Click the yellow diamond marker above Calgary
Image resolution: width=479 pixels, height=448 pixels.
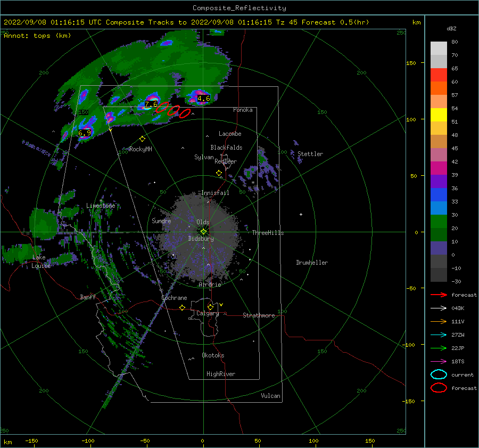pyautogui.click(x=210, y=307)
